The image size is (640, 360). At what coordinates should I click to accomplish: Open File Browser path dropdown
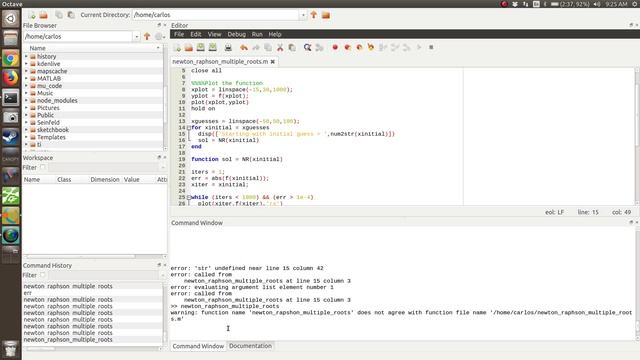137,36
